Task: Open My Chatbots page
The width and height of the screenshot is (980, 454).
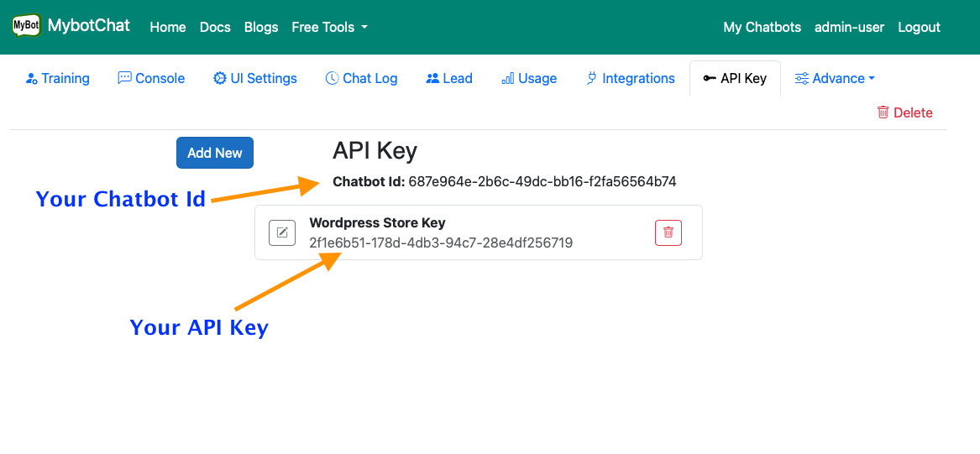Action: coord(762,28)
